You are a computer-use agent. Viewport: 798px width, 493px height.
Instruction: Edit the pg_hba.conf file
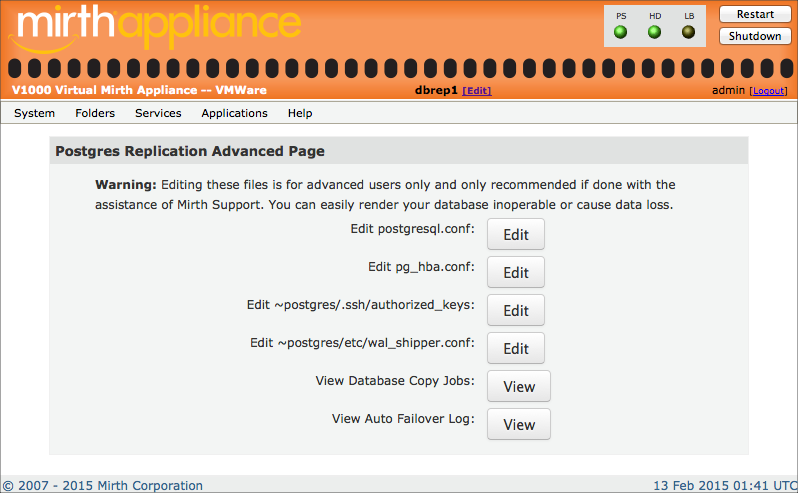coord(516,272)
